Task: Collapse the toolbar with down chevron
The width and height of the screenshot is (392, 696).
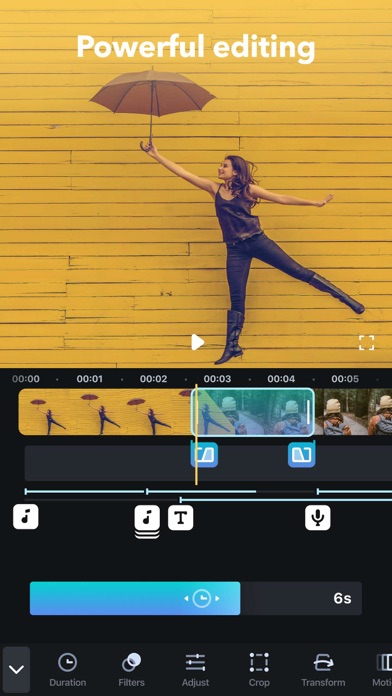Action: click(x=16, y=669)
